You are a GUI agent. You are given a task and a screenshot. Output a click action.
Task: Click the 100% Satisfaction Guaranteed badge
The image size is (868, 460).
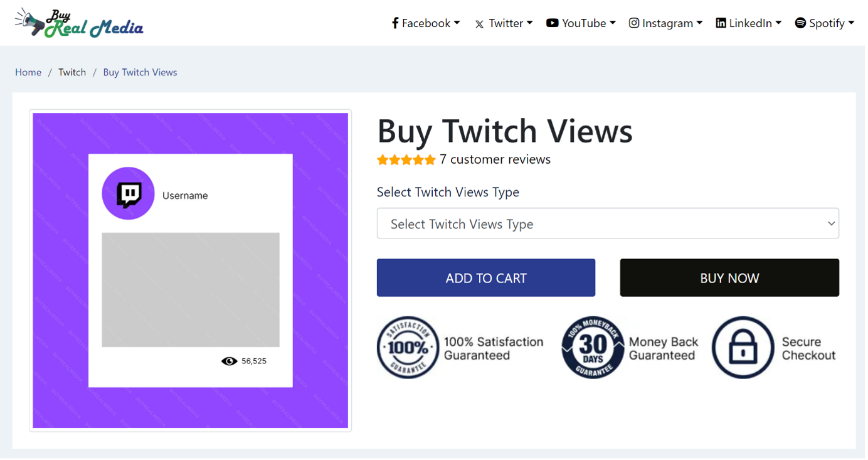point(408,348)
